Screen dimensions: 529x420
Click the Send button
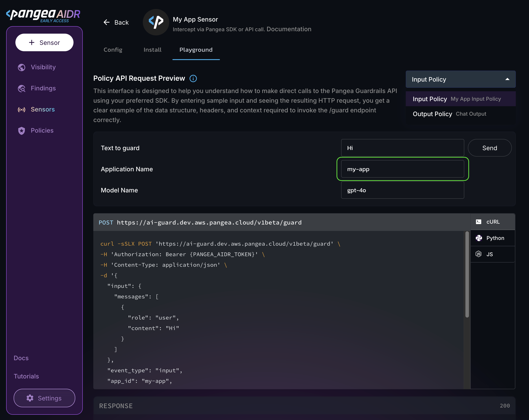coord(489,148)
